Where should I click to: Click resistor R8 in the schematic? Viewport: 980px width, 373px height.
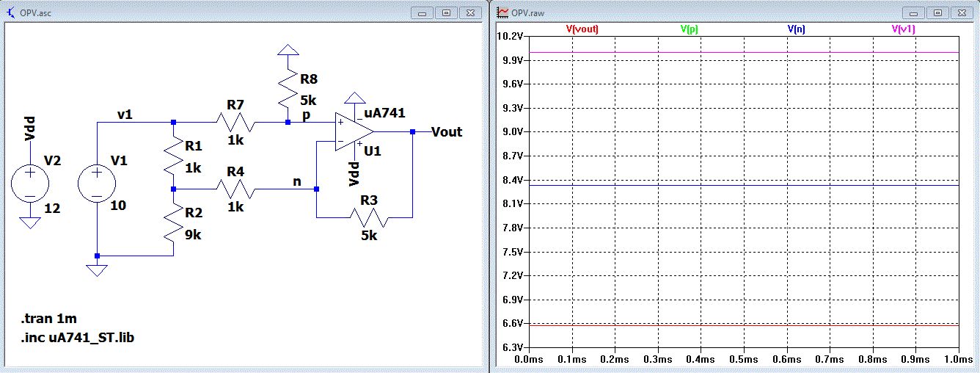(x=288, y=90)
